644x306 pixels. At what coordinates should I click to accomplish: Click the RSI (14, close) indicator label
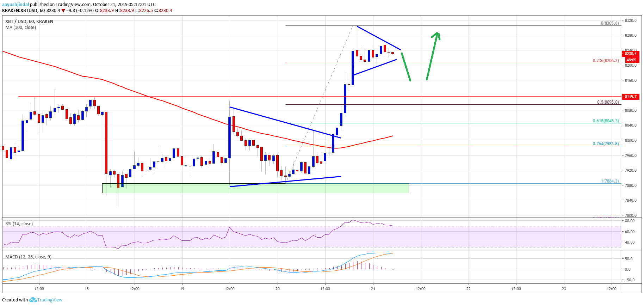click(19, 224)
